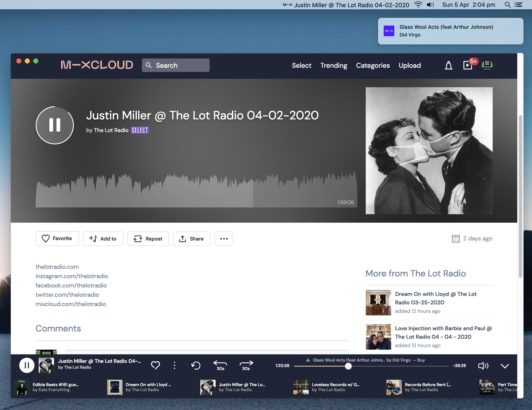Open the Dream On with Lloyd thumbnail

pyautogui.click(x=378, y=302)
